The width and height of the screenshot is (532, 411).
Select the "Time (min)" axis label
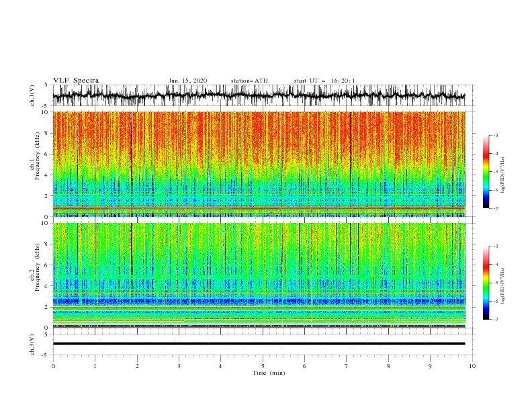pyautogui.click(x=269, y=373)
